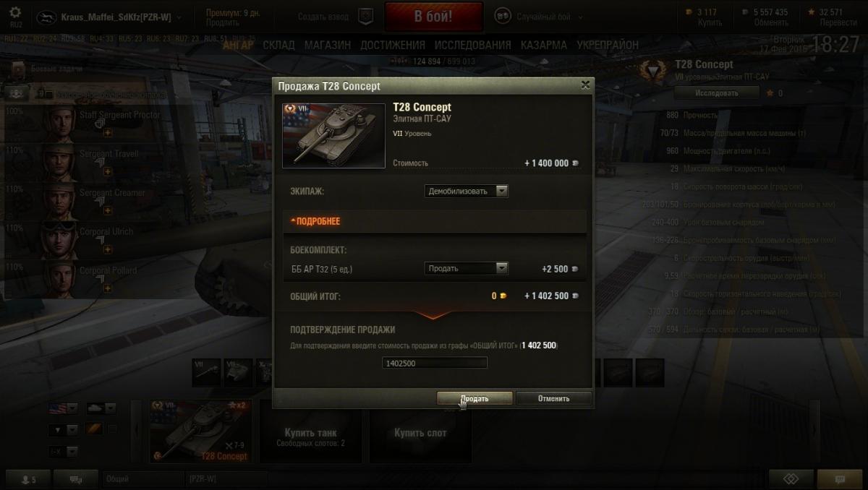Click the combat missions icon

(17, 69)
